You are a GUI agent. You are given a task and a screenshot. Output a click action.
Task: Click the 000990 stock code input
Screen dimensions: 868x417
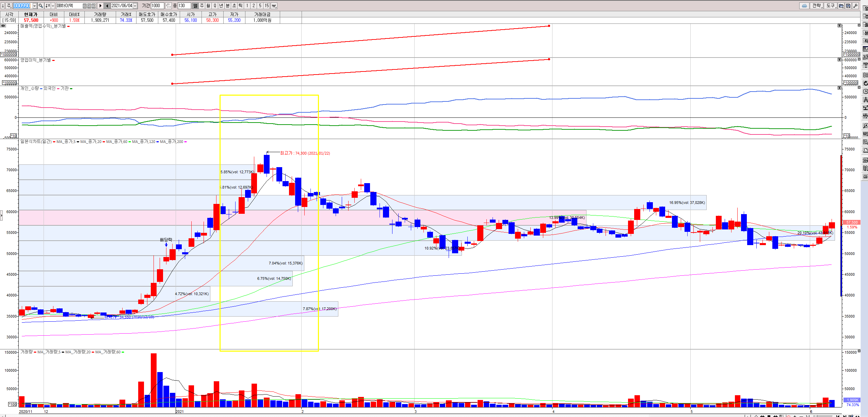[x=22, y=6]
